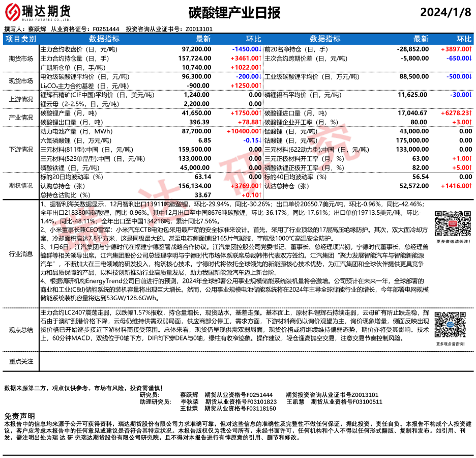The image size is (476, 458).
Task: Select the 期权情况 category cell
Action: (21, 186)
